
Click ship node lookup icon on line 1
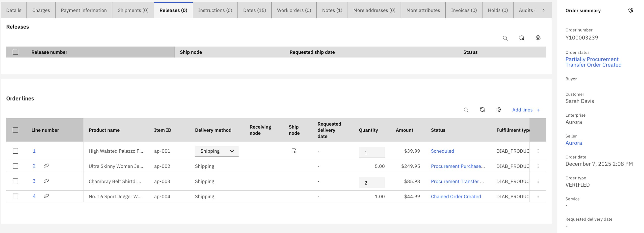pyautogui.click(x=294, y=151)
